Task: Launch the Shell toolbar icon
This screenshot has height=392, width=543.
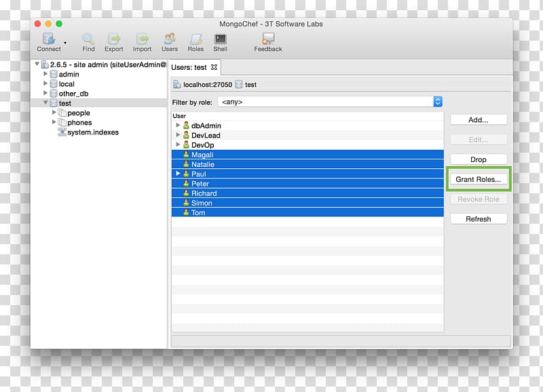Action: 220,42
